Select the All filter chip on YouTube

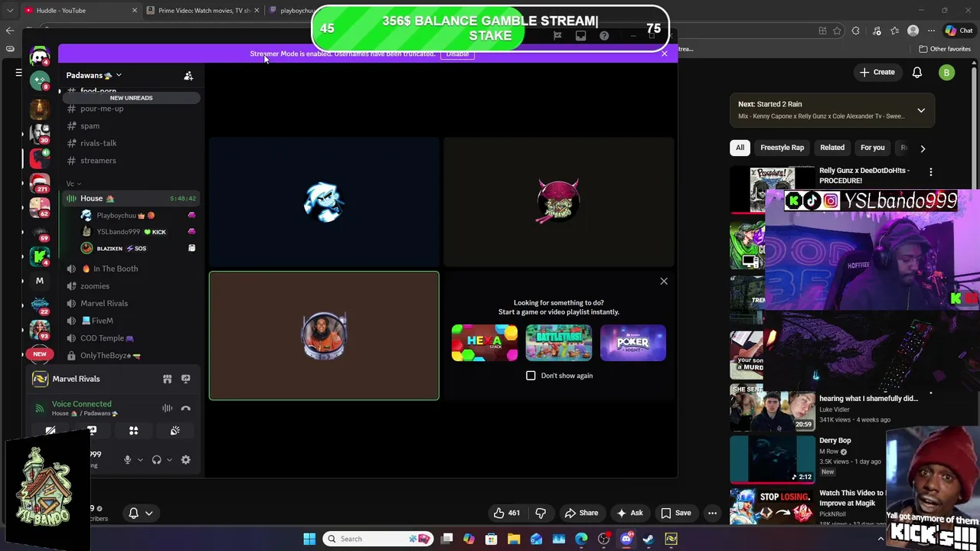click(x=740, y=148)
